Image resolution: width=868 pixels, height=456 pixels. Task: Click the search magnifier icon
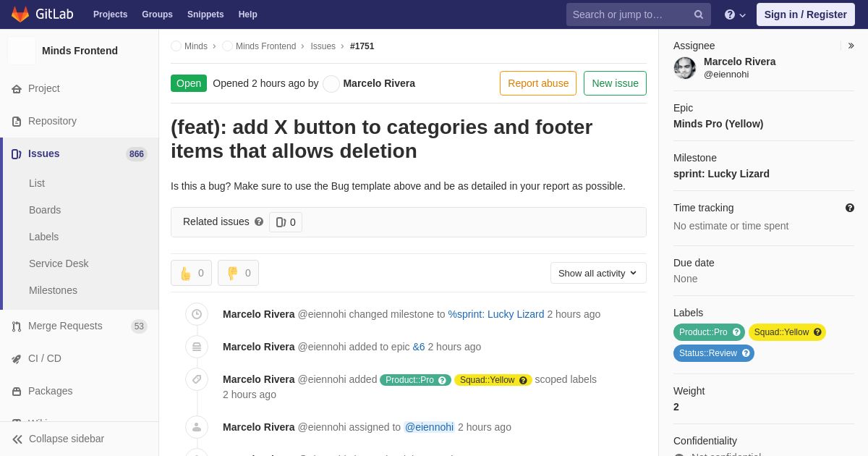tap(699, 14)
